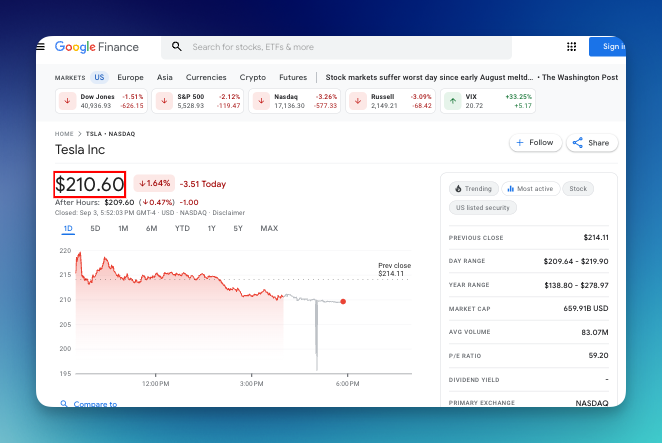
Task: Click the Dow Jones down arrow icon
Action: pos(67,101)
